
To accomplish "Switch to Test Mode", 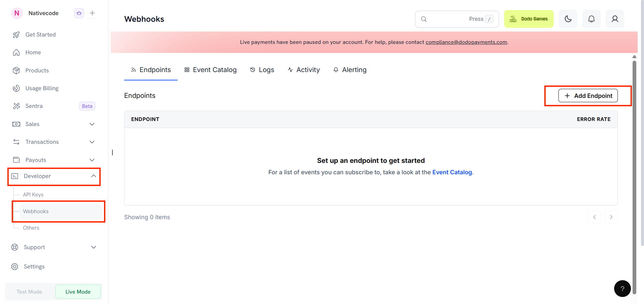I will coord(29,292).
